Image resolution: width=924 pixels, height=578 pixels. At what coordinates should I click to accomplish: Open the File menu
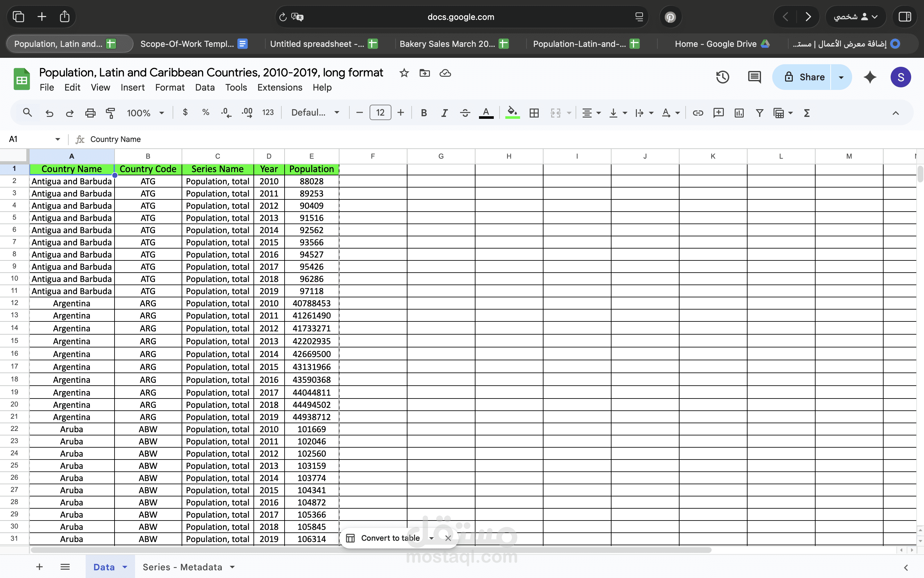click(47, 88)
